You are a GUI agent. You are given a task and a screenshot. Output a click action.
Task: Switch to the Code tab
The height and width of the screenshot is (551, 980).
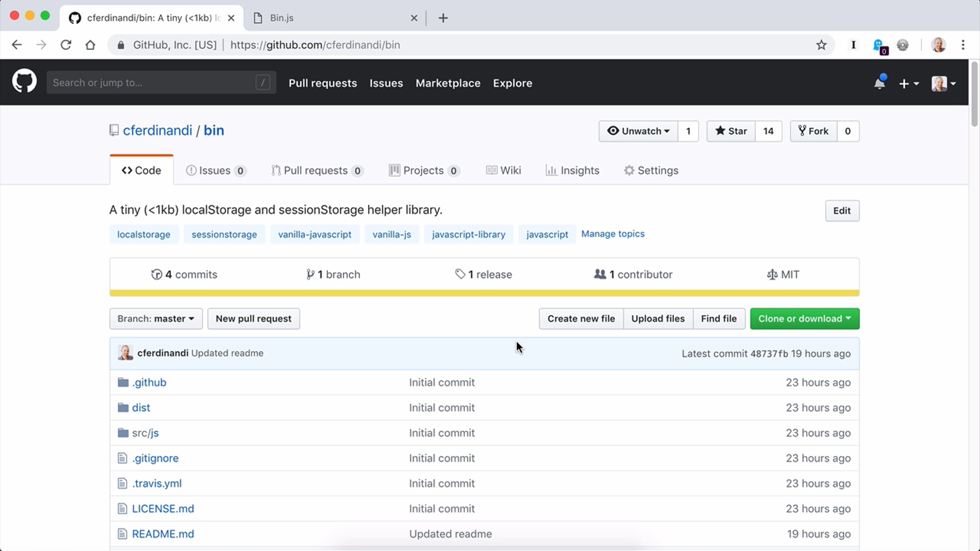click(141, 170)
